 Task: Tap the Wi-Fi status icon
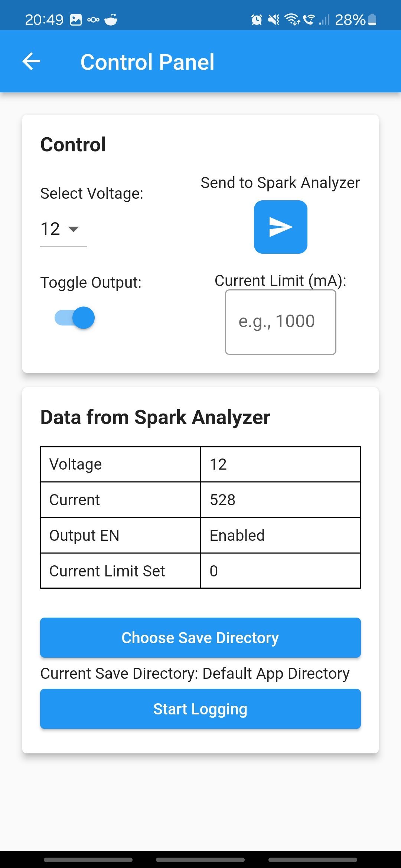pyautogui.click(x=292, y=19)
